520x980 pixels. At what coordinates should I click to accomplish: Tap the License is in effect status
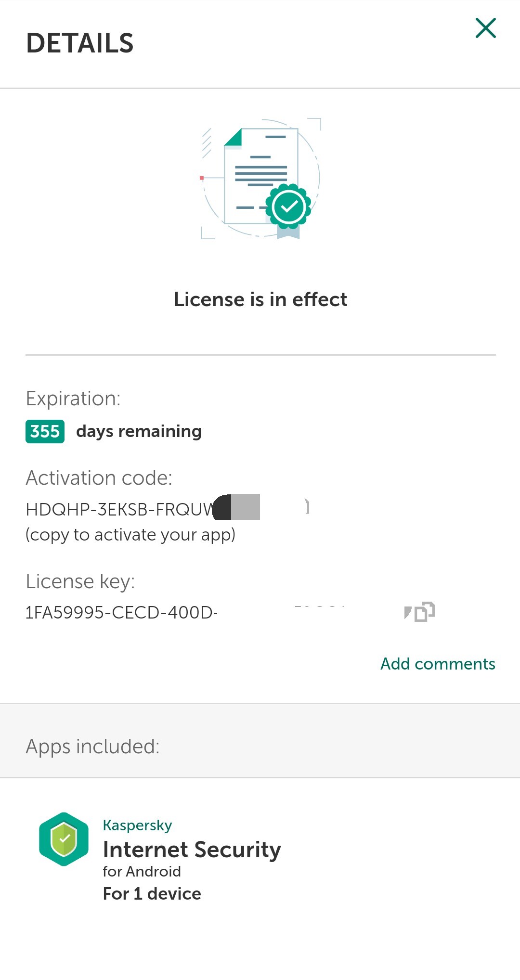pyautogui.click(x=260, y=299)
